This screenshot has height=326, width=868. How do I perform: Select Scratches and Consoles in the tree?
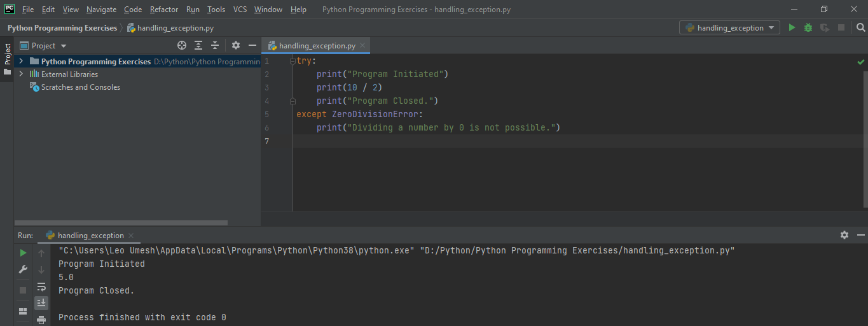point(80,87)
